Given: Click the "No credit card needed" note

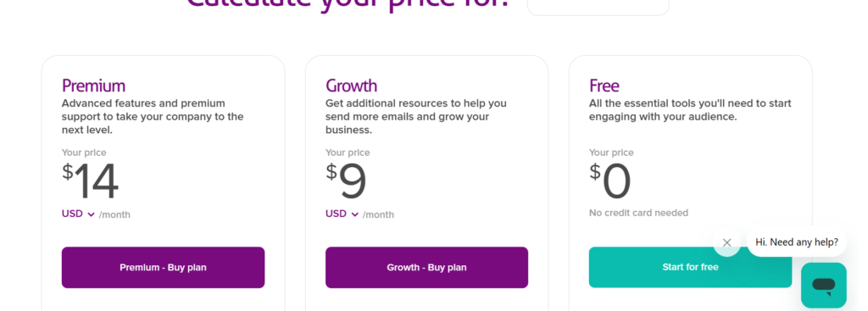Looking at the screenshot, I should tap(639, 213).
